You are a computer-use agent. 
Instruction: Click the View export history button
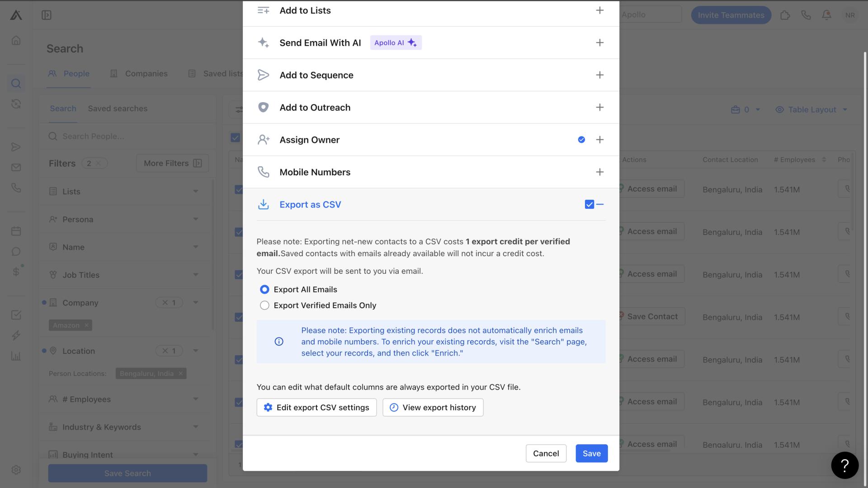(434, 407)
